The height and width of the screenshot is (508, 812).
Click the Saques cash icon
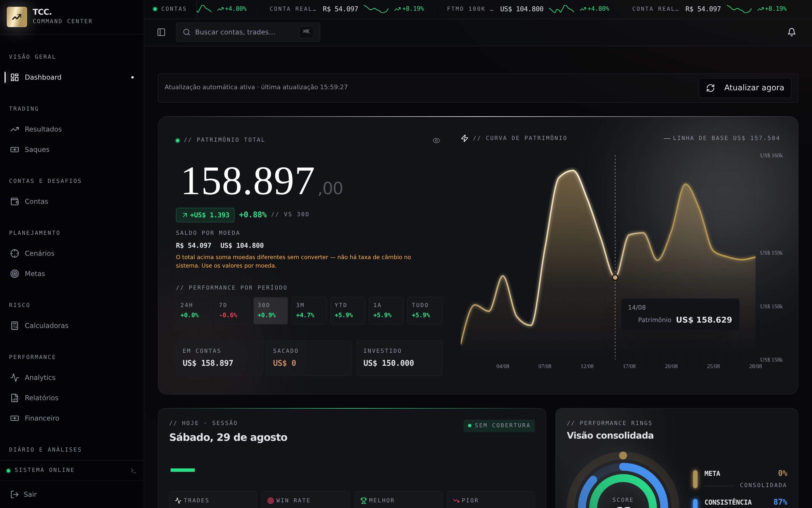pyautogui.click(x=14, y=150)
